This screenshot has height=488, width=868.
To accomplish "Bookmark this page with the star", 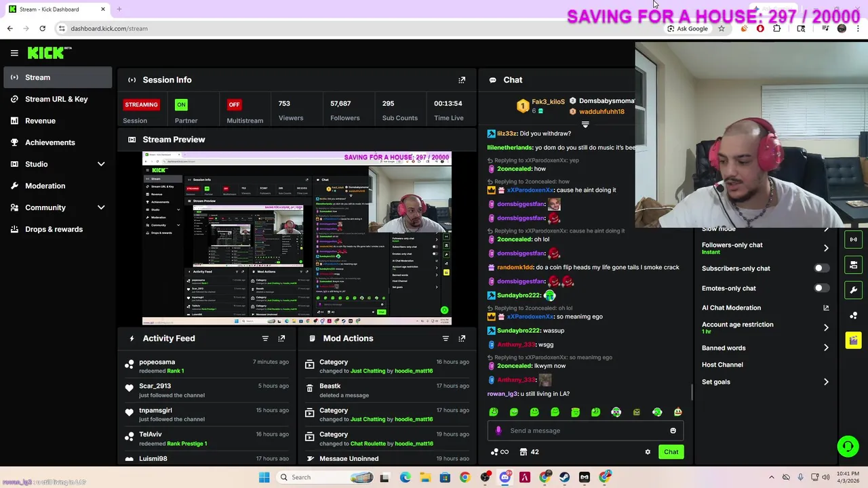I will (x=722, y=28).
